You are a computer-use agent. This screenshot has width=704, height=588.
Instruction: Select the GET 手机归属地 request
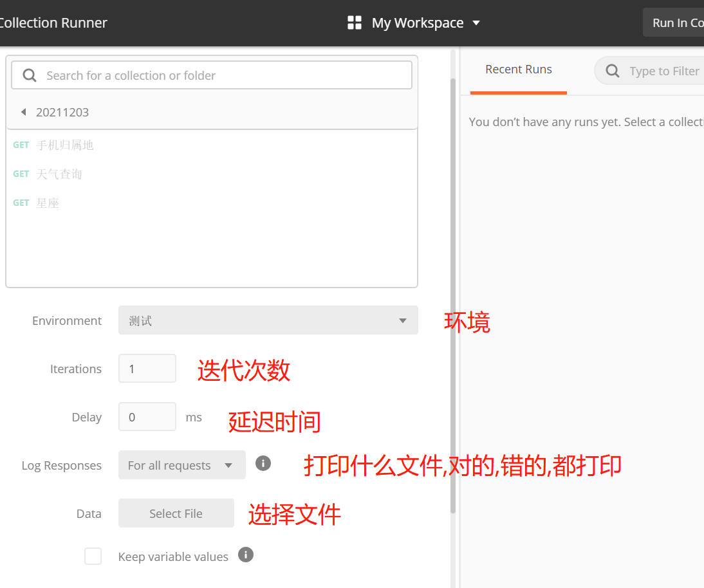(x=212, y=145)
